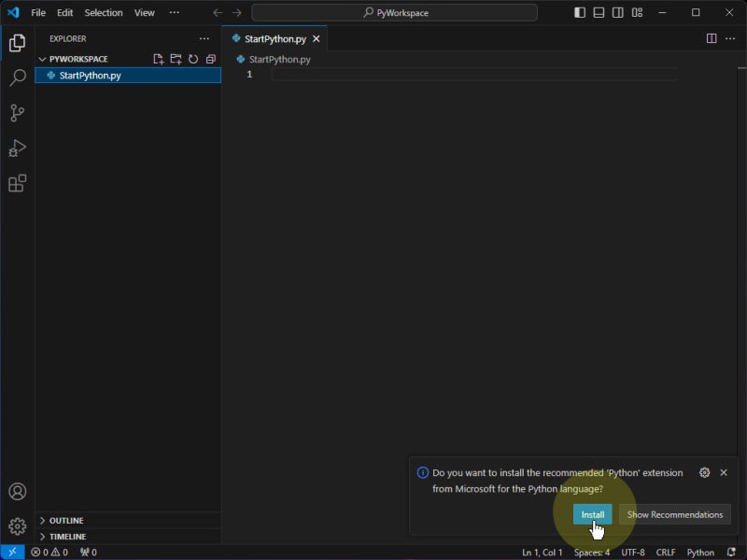Expand the TIMELINE section
The width and height of the screenshot is (747, 560).
[67, 537]
